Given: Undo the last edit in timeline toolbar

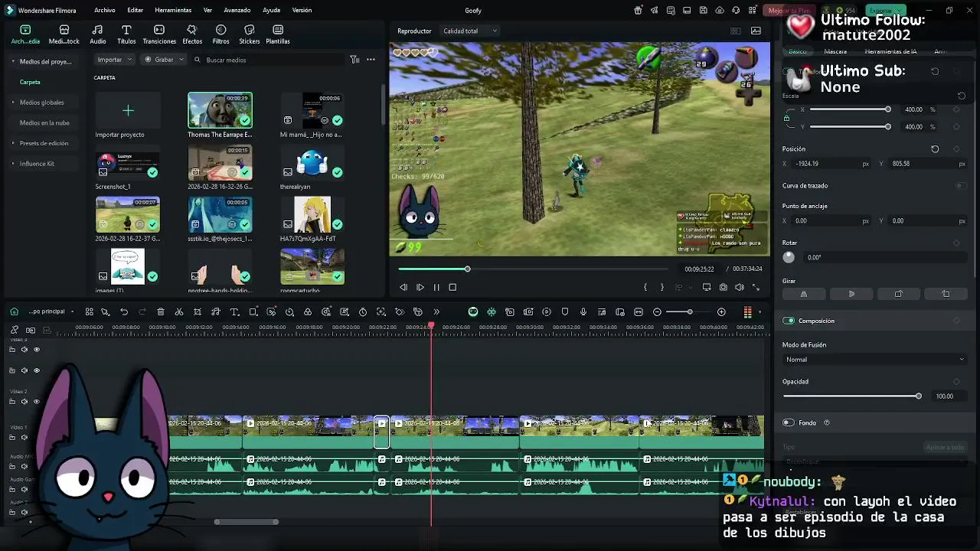Looking at the screenshot, I should (x=124, y=311).
